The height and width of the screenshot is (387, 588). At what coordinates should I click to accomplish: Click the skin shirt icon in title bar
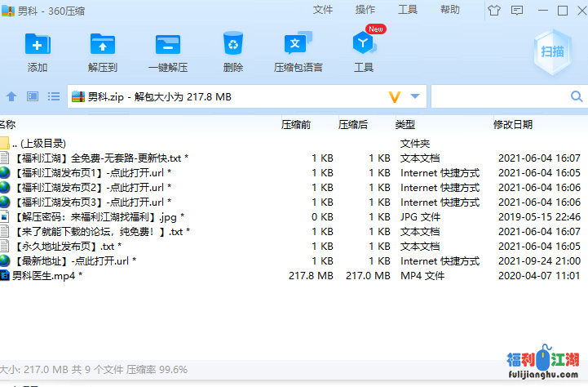pyautogui.click(x=516, y=11)
